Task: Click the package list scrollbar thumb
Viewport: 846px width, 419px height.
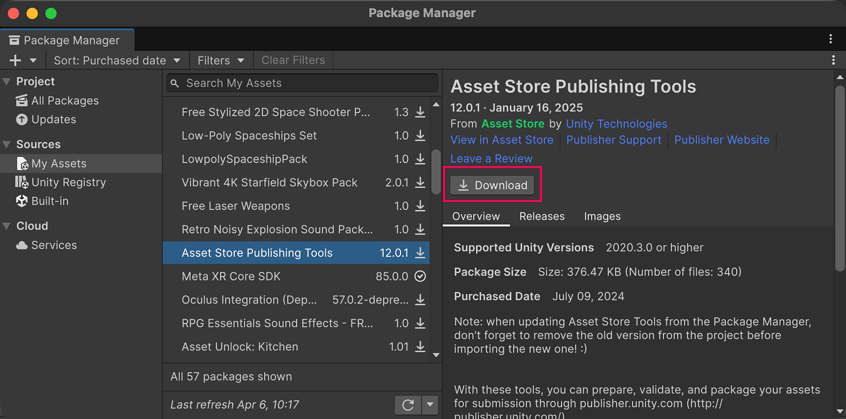Action: 436,171
